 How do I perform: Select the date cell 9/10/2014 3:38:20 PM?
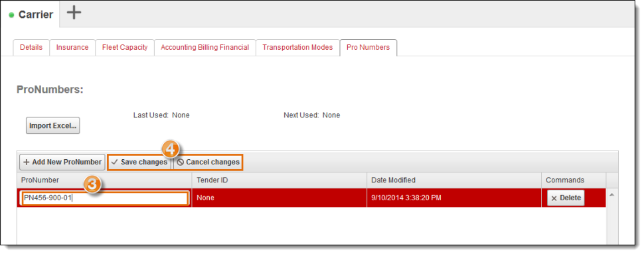(x=454, y=198)
